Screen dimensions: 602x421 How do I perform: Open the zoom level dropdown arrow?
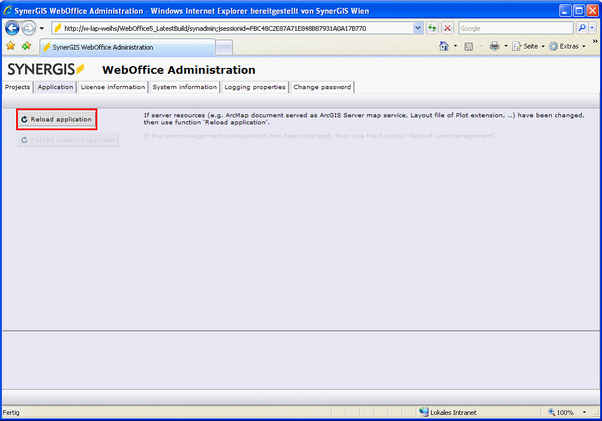pyautogui.click(x=584, y=412)
